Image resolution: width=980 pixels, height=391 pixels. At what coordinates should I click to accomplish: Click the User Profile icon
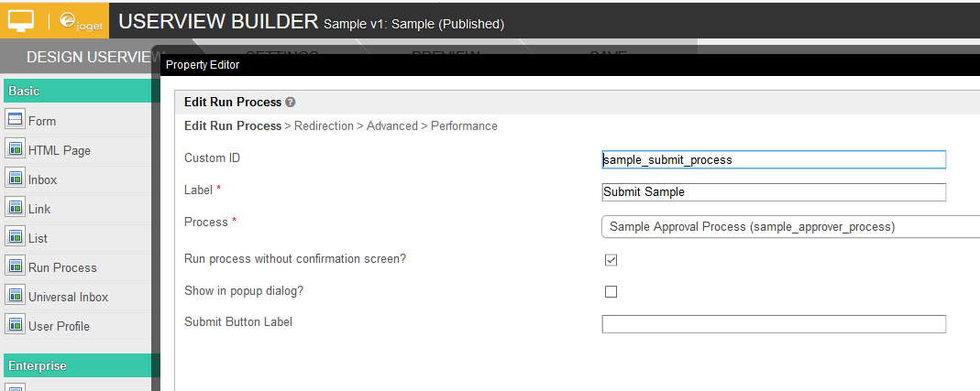(x=14, y=325)
